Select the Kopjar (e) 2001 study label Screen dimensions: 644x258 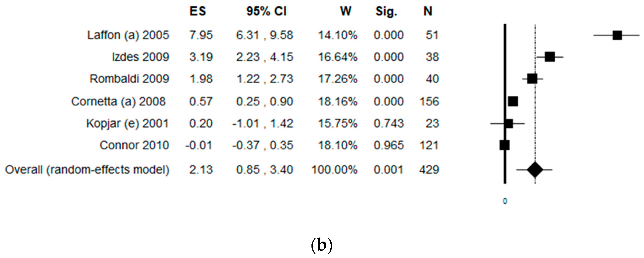tap(128, 124)
